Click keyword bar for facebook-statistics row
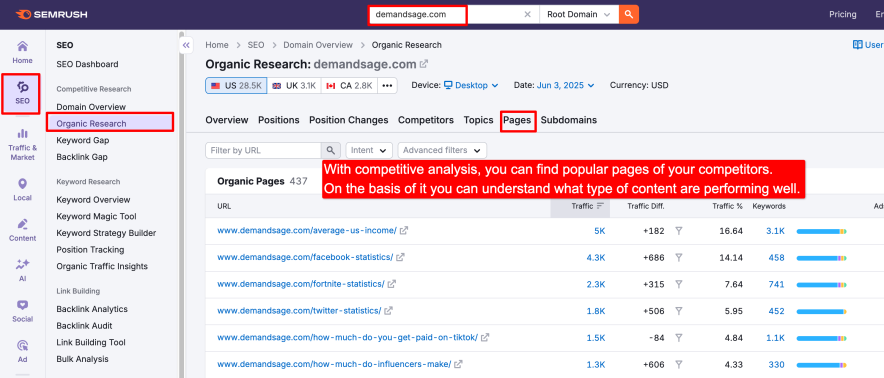 (821, 258)
